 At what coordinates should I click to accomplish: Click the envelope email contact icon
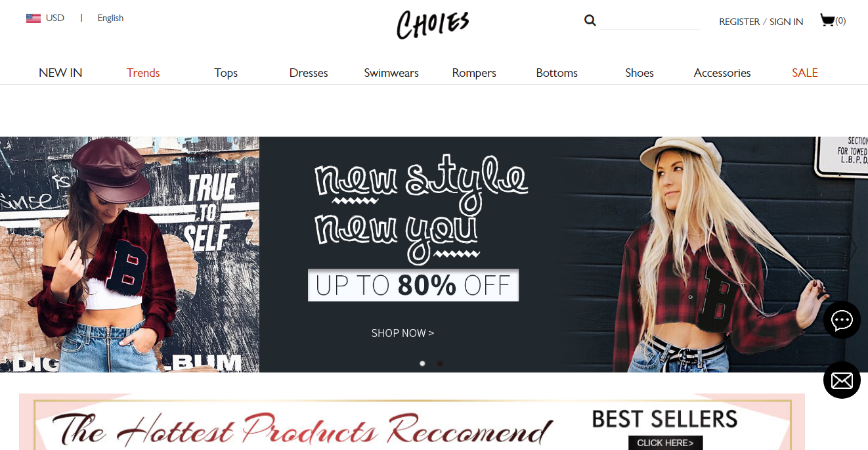pos(842,380)
